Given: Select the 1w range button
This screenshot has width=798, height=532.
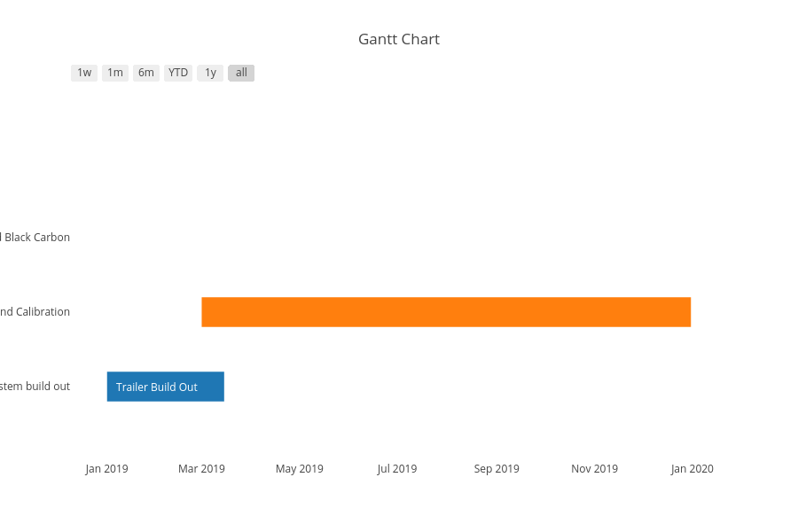Looking at the screenshot, I should 84,73.
